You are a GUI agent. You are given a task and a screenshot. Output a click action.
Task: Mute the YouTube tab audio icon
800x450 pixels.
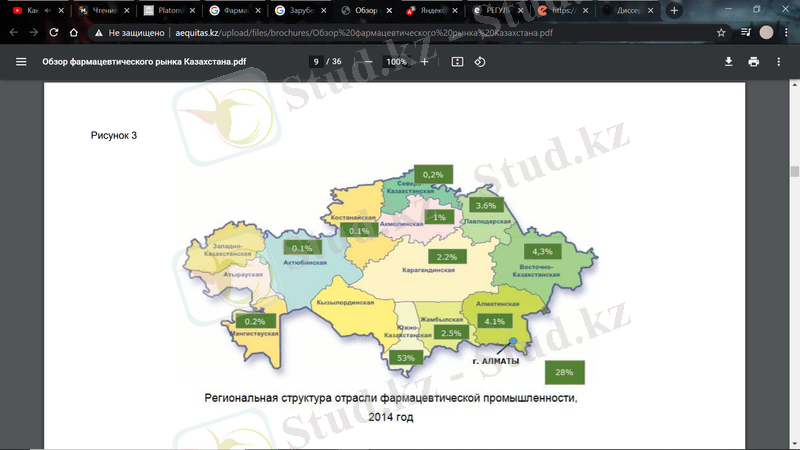click(x=48, y=10)
